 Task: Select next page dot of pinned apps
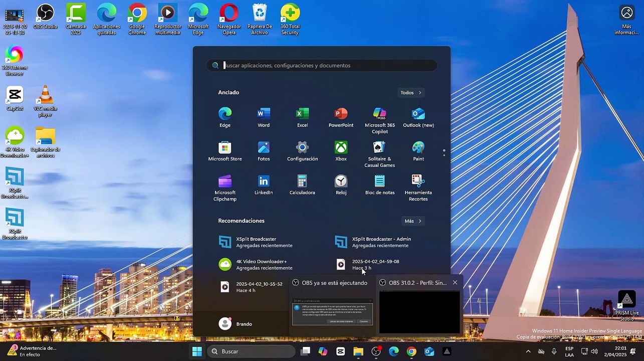[x=444, y=155]
